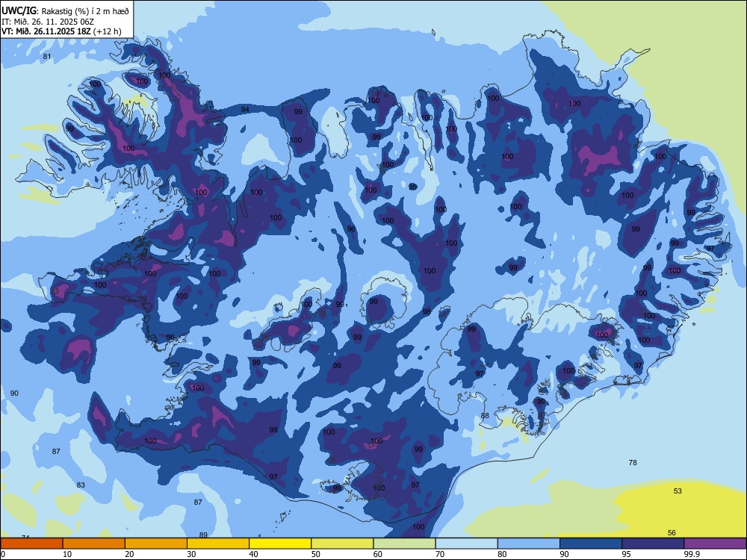The image size is (747, 560).
Task: Click the legend tick label "20"
Action: [129, 554]
